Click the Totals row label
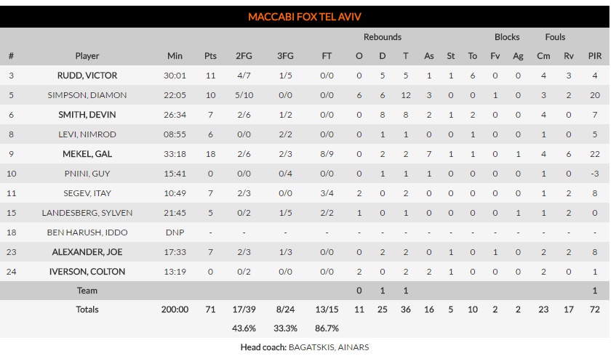 87,310
